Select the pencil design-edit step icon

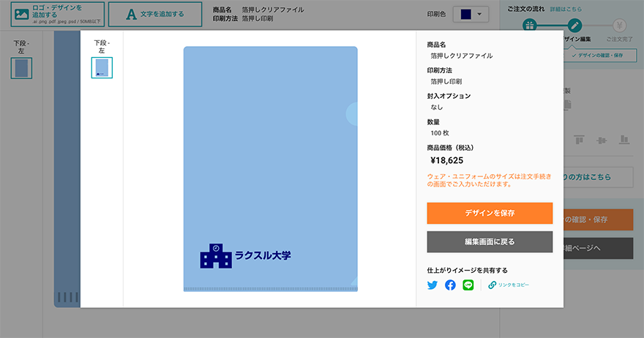(574, 26)
